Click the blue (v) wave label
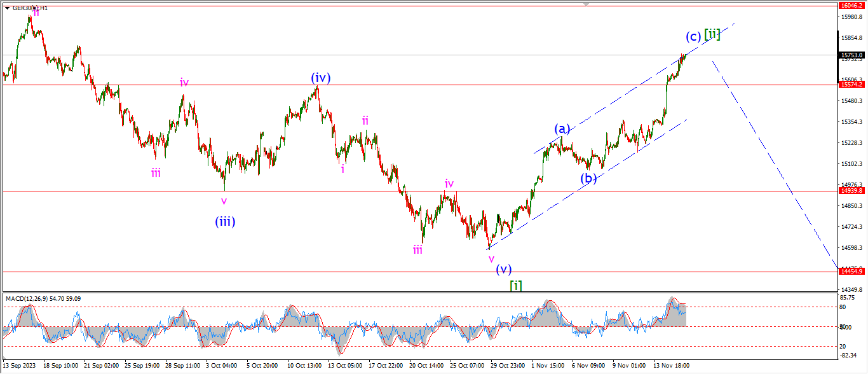868x374 pixels. 504,269
